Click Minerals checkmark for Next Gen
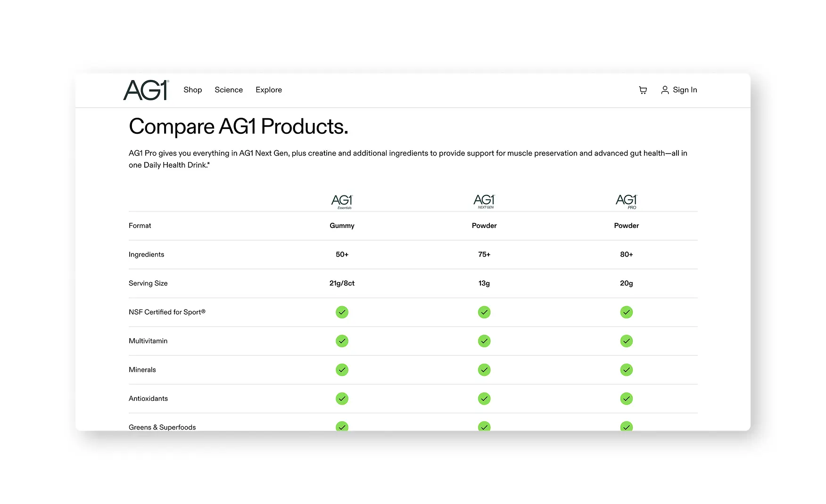826x504 pixels. [484, 370]
